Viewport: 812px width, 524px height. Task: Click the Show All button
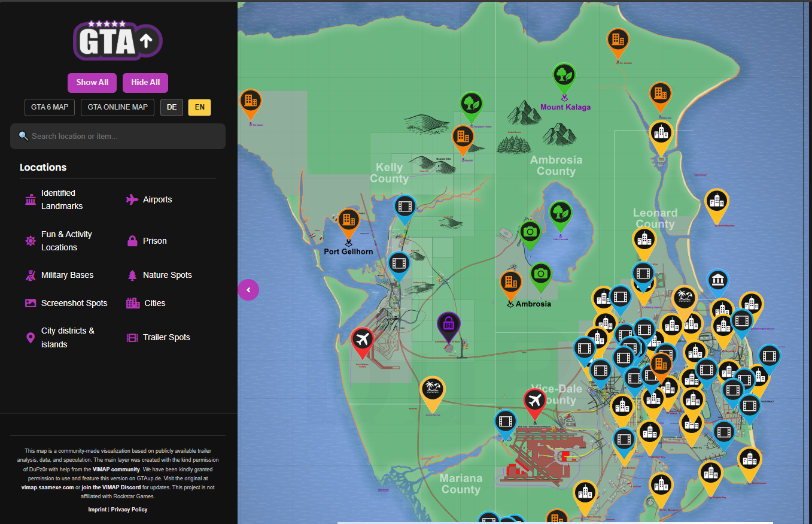(x=92, y=83)
